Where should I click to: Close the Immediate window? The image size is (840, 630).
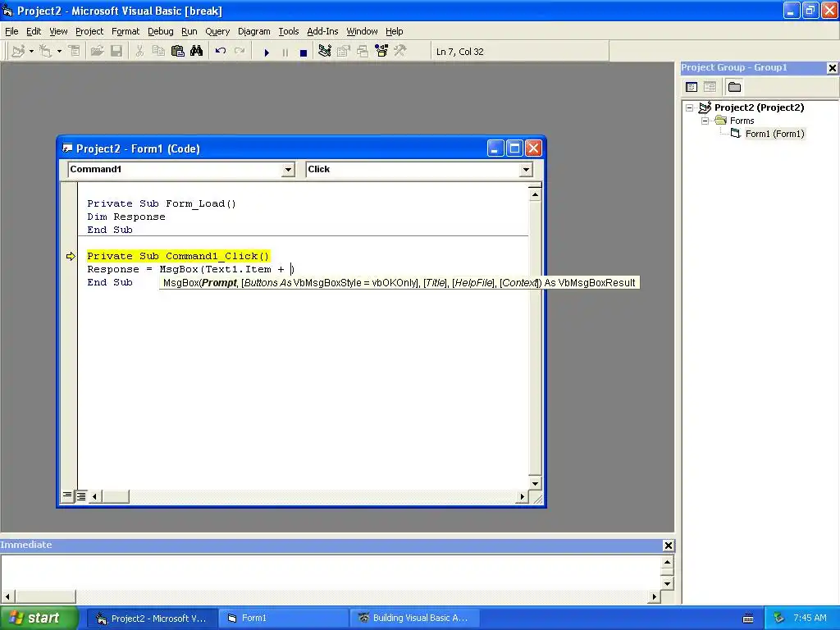click(x=668, y=546)
